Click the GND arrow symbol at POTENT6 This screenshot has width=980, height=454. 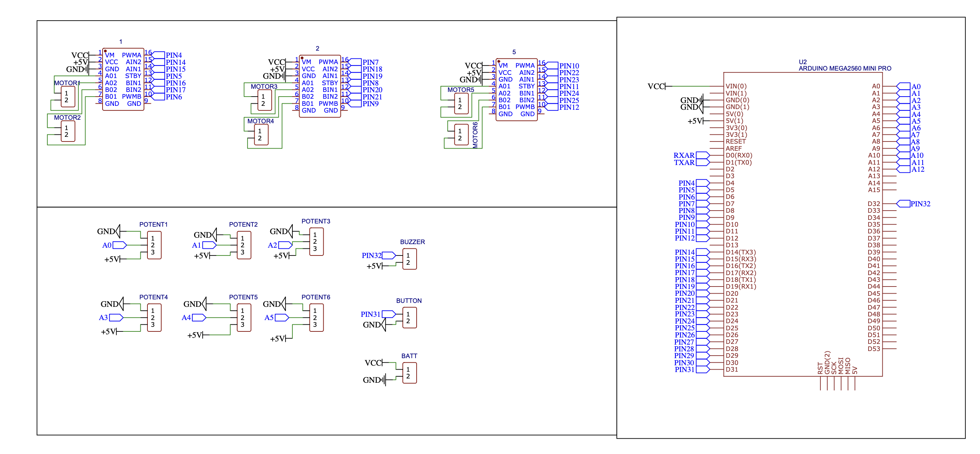coord(283,304)
